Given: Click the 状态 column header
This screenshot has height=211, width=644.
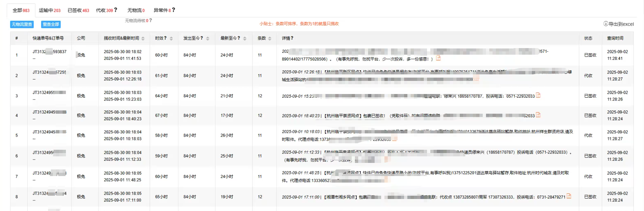Looking at the screenshot, I should pyautogui.click(x=588, y=38).
